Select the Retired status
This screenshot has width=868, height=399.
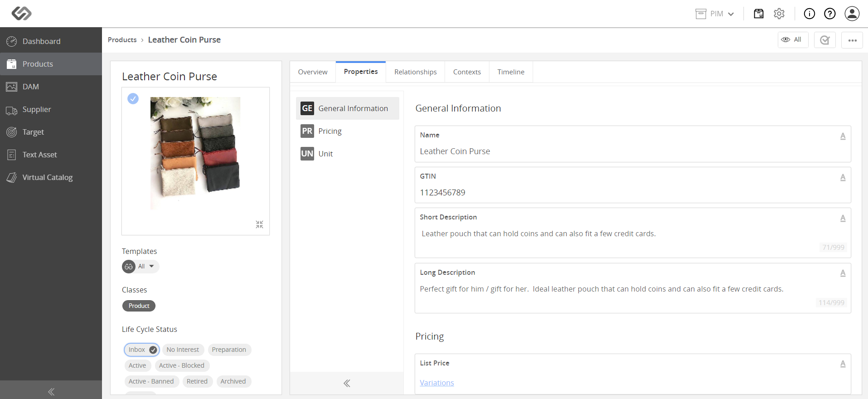point(197,381)
